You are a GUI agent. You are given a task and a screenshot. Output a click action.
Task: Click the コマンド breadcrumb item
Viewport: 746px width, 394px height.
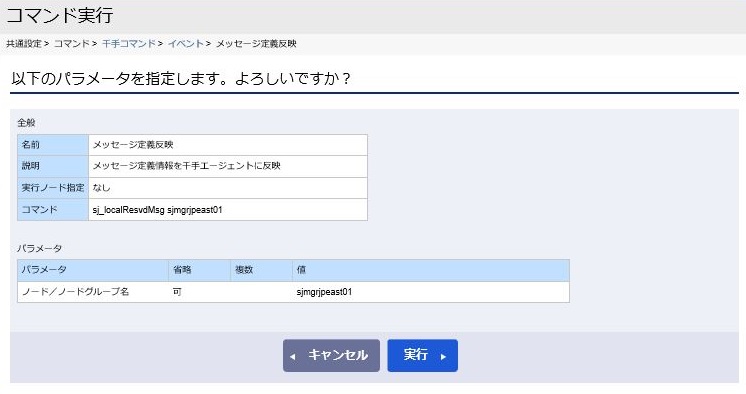(x=71, y=44)
